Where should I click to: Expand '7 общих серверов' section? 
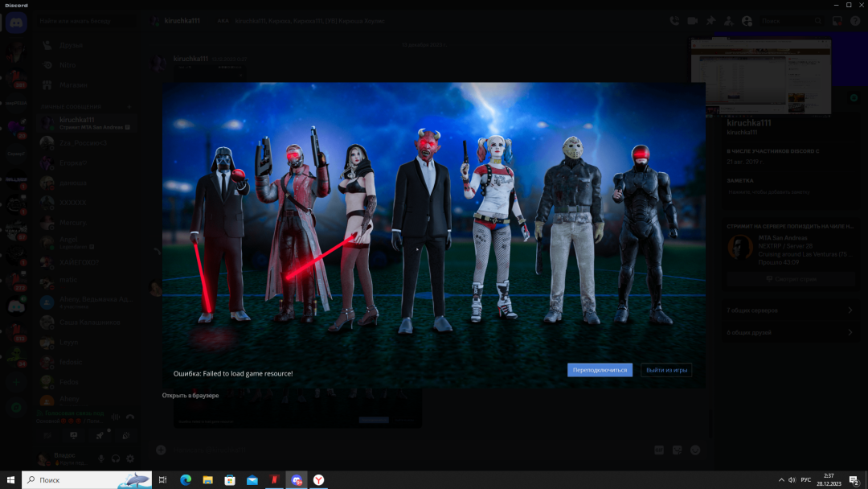point(791,310)
